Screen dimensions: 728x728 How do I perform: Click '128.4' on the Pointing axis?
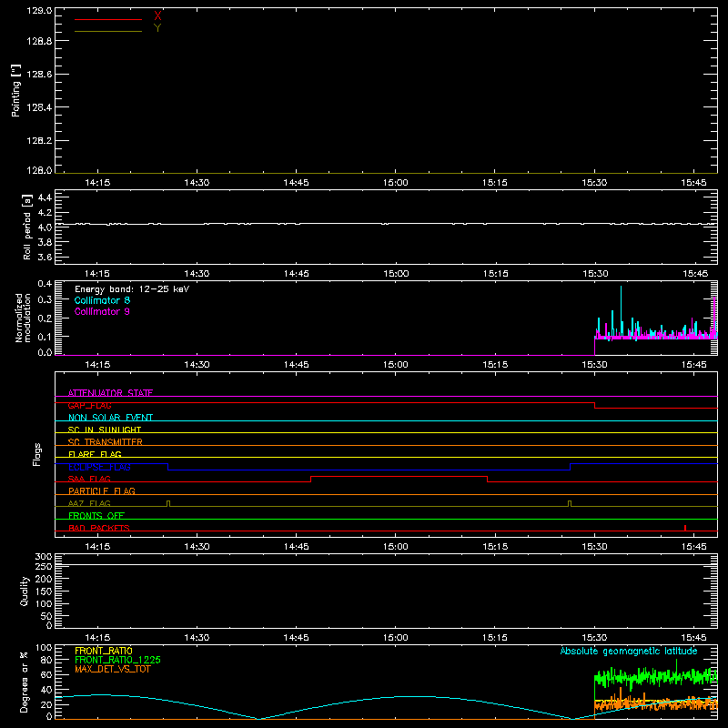[x=39, y=107]
